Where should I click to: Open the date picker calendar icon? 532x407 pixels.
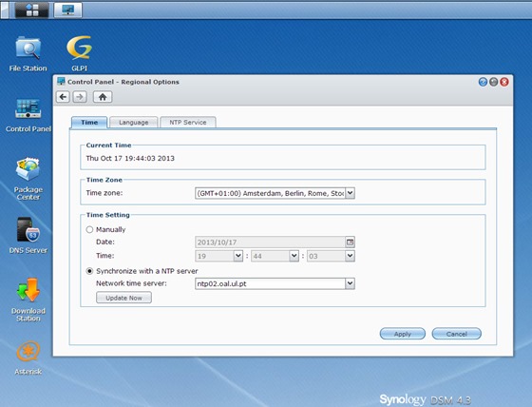click(350, 242)
